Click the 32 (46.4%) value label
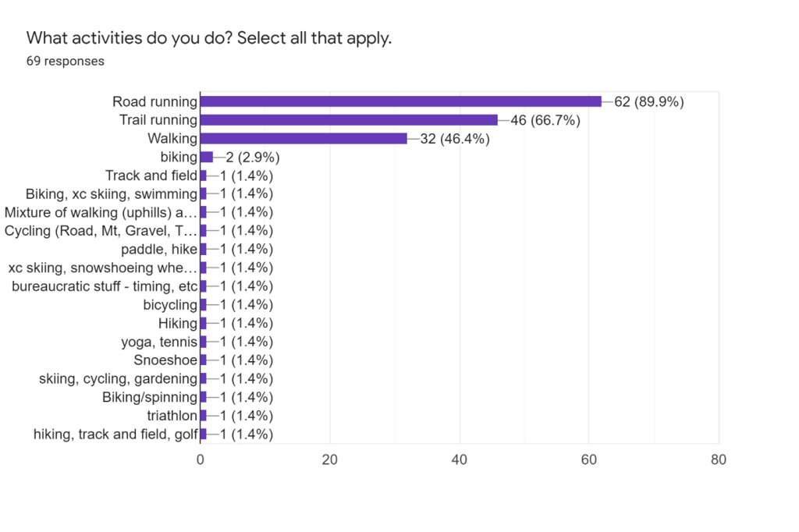The image size is (799, 532). click(x=455, y=139)
